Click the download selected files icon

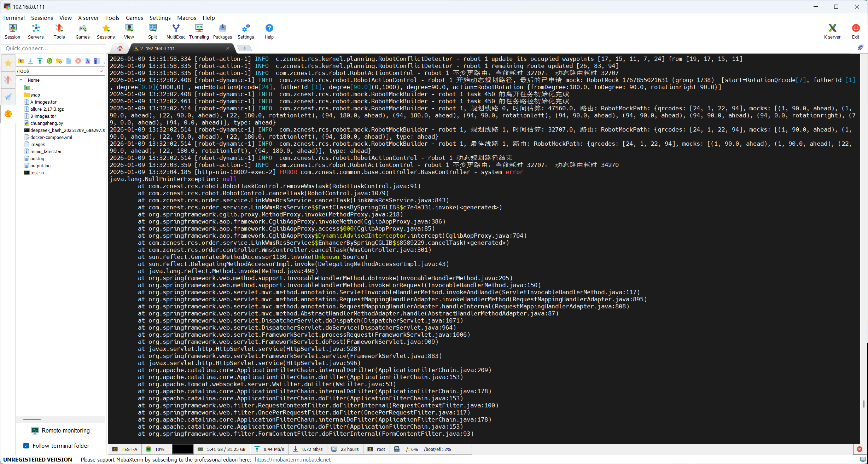click(30, 61)
